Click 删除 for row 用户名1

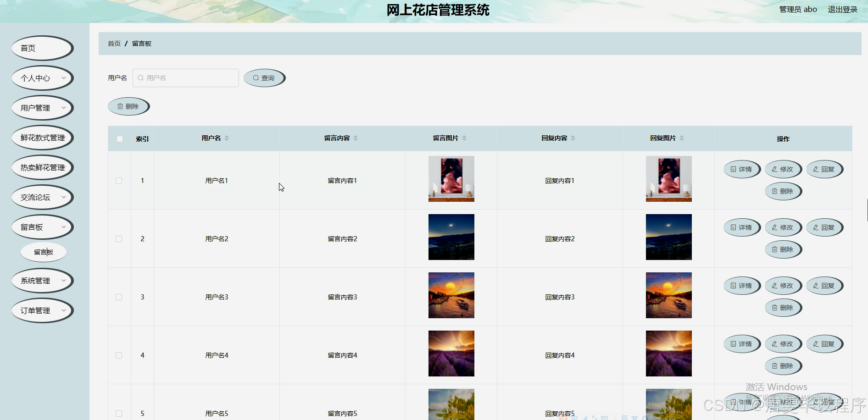(783, 191)
